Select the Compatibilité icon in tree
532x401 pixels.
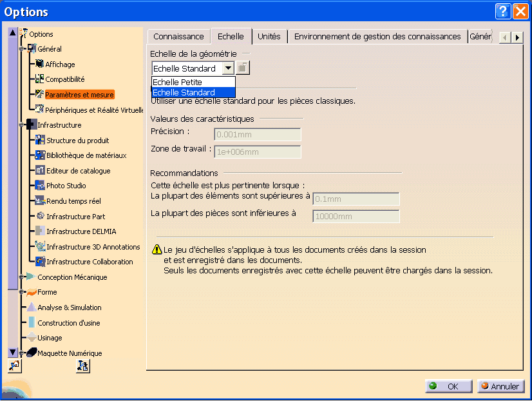pos(39,79)
